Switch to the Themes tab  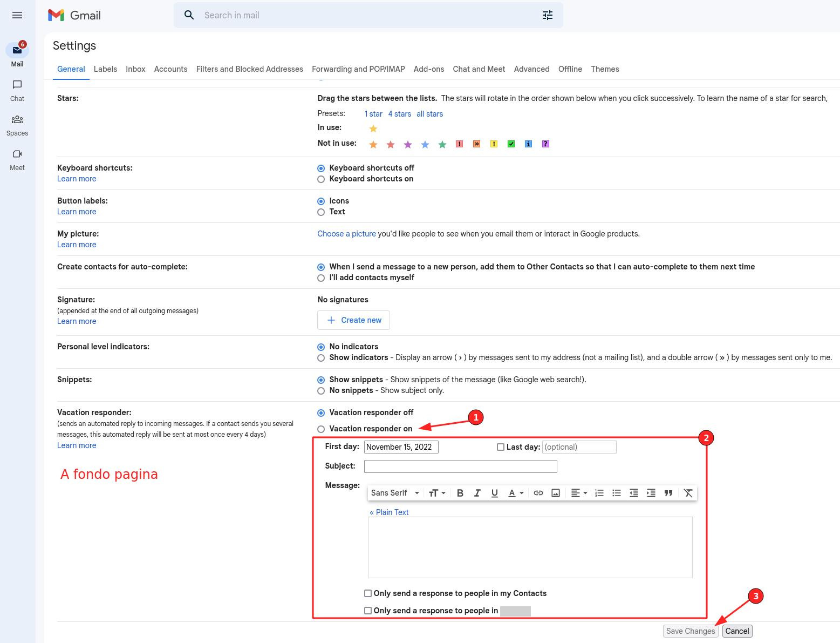[x=605, y=69]
